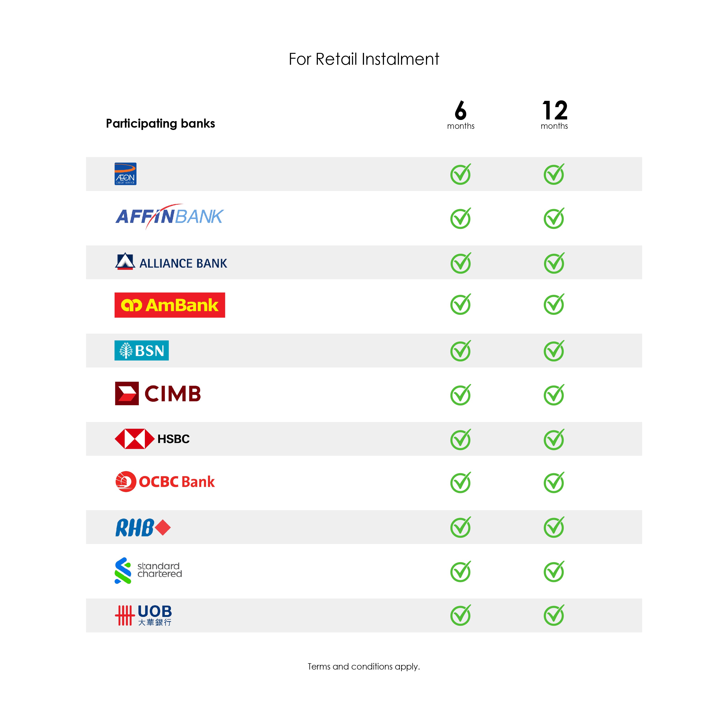Click the Participating banks heading
This screenshot has height=728, width=728.
coord(160,124)
